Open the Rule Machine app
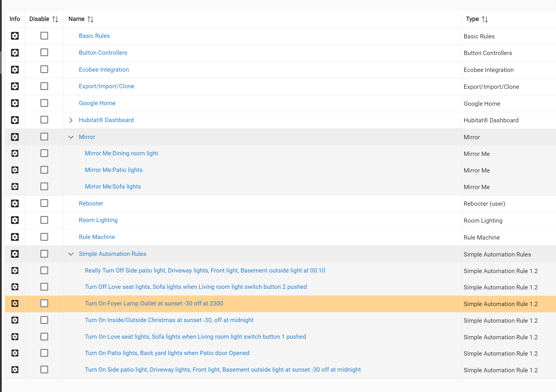Viewport: 556px width, 392px height. tap(97, 237)
